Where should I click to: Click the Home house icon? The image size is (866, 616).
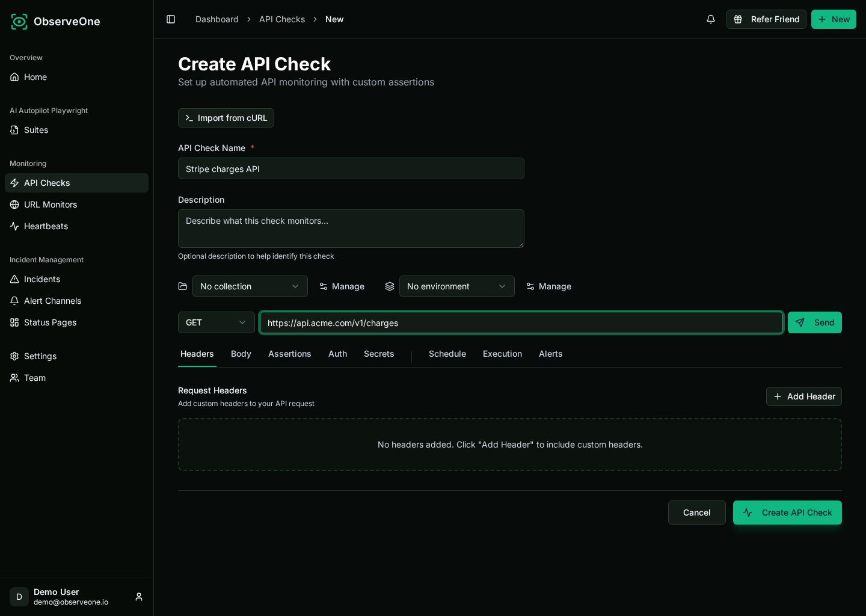pyautogui.click(x=14, y=77)
